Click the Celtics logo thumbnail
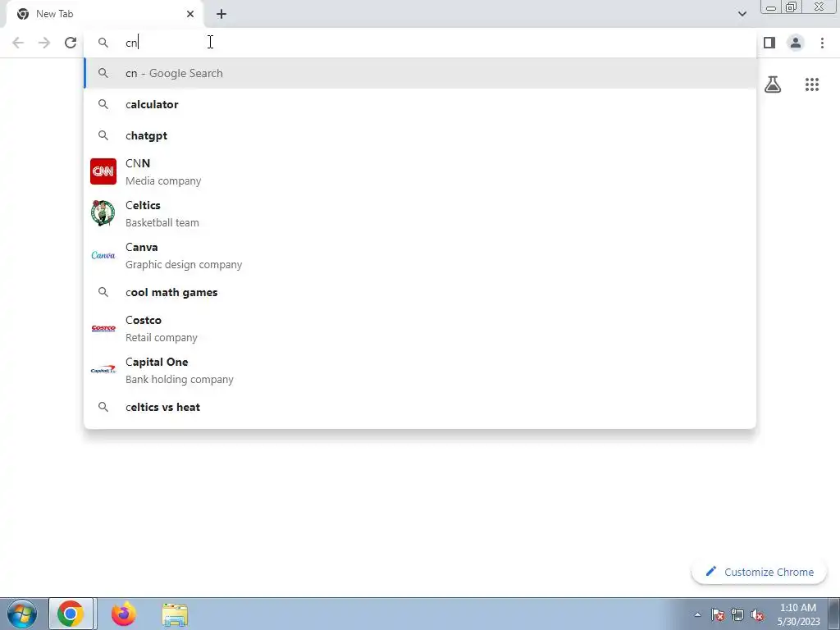 tap(103, 213)
